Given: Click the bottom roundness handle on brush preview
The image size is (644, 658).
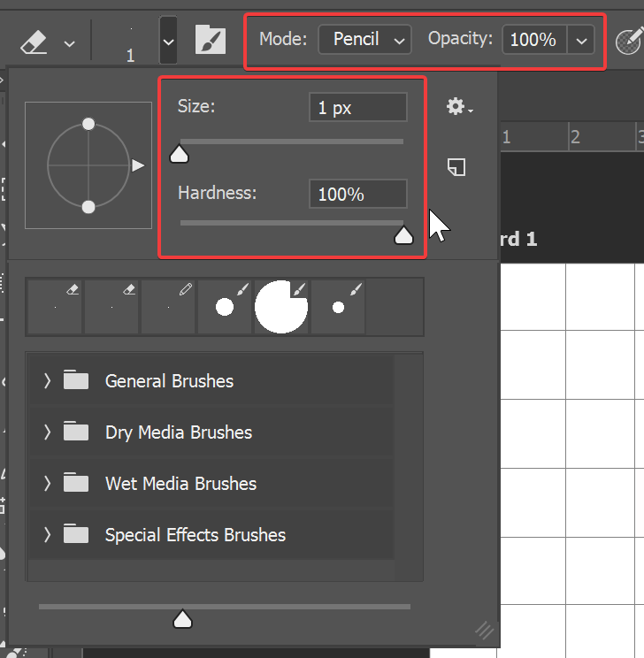Looking at the screenshot, I should coord(88,207).
